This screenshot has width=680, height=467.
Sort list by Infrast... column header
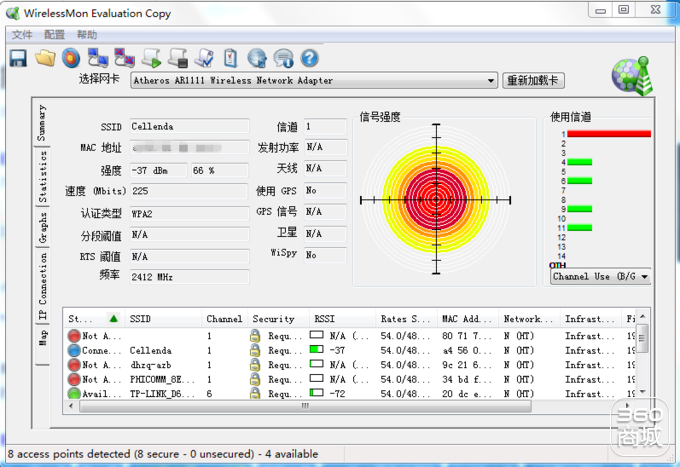coord(591,319)
